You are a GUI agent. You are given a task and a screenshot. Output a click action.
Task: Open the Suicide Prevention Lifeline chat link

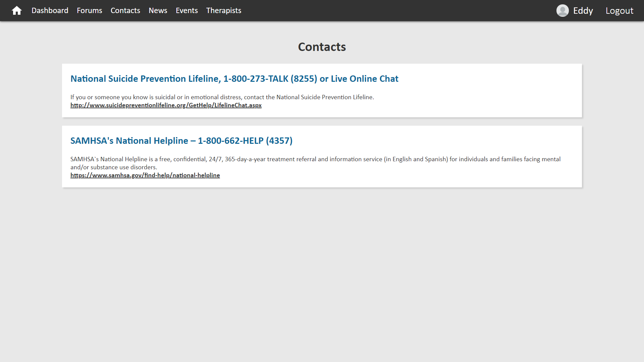tap(166, 105)
